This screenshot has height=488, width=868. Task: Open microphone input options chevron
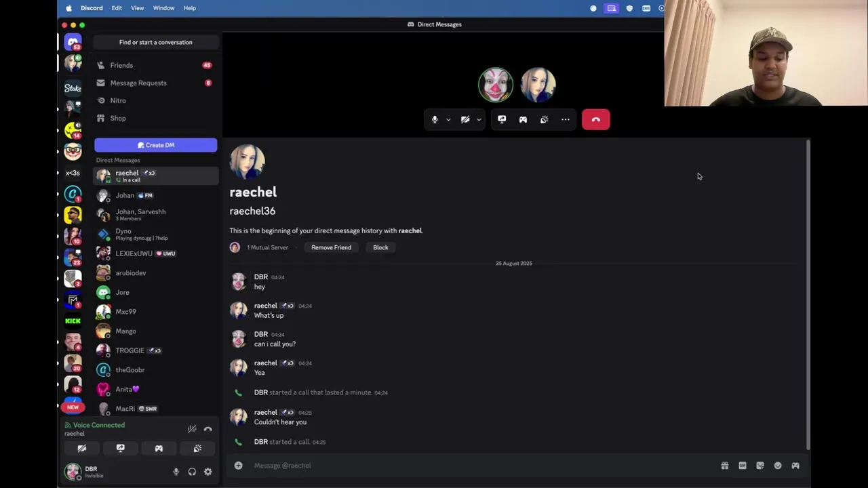(x=448, y=119)
